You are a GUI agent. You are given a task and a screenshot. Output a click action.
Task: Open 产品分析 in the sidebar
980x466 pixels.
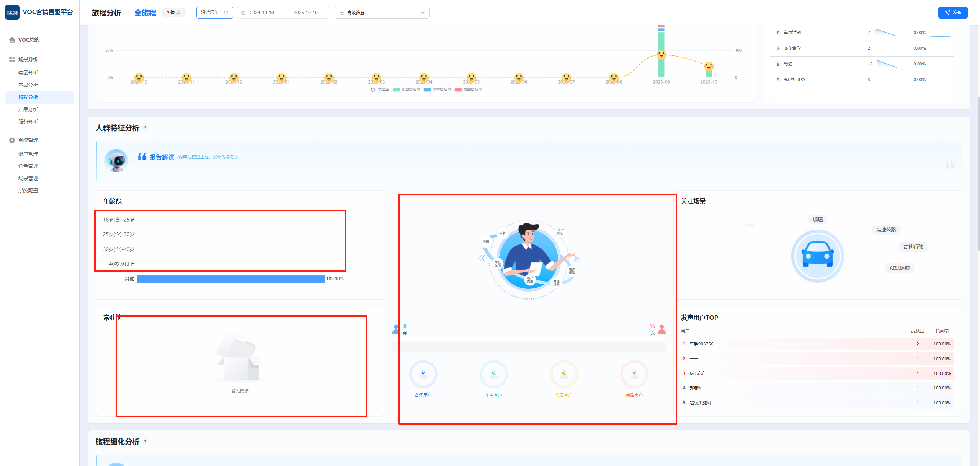(28, 109)
